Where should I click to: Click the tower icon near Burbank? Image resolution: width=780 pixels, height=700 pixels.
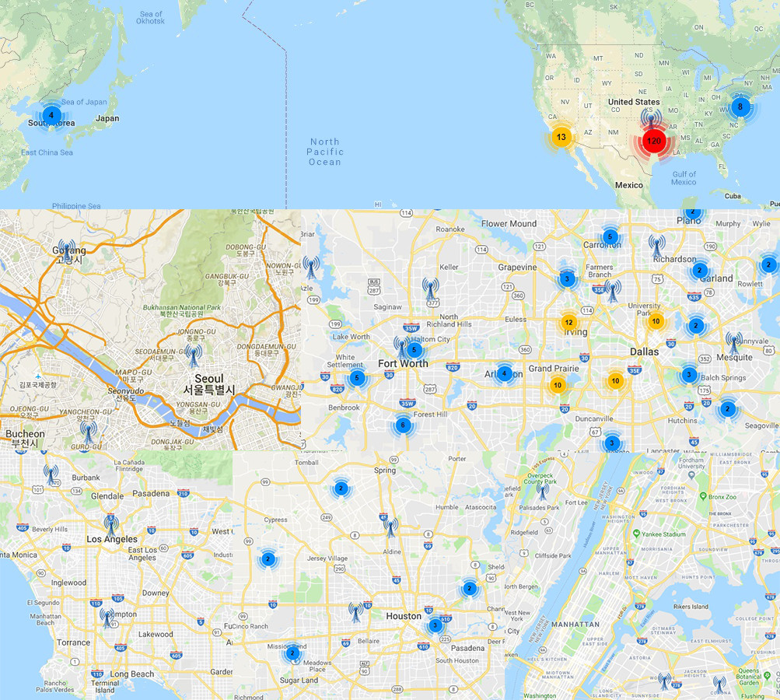[x=51, y=474]
